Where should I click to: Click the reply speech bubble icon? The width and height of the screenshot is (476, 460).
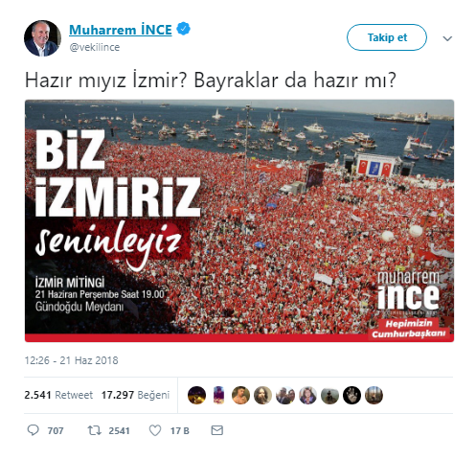pos(33,430)
